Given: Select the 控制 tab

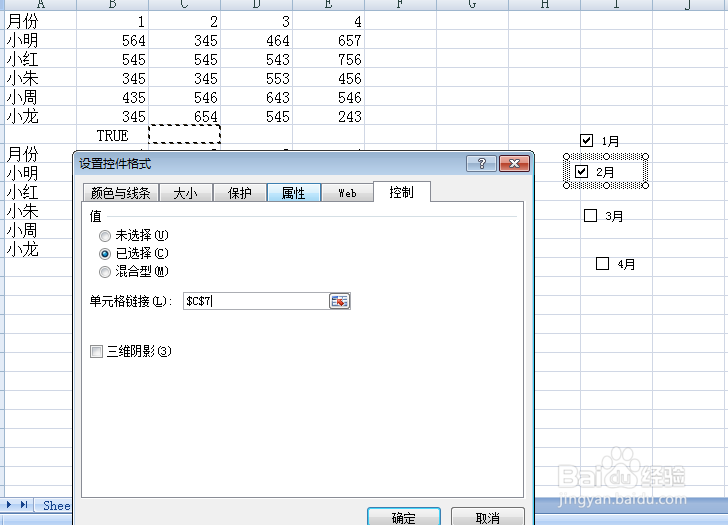Looking at the screenshot, I should 402,192.
